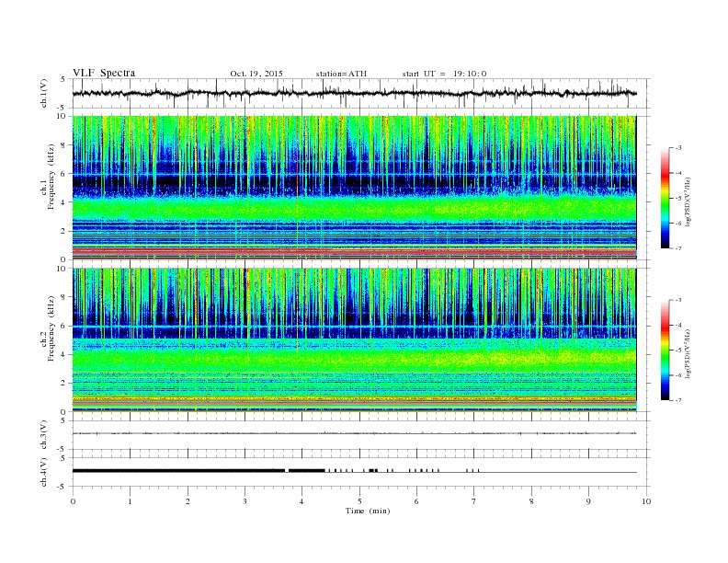Click the "4" tick on ch.1 frequency axis
Image resolution: width=728 pixels, height=563 pixels.
tap(64, 202)
